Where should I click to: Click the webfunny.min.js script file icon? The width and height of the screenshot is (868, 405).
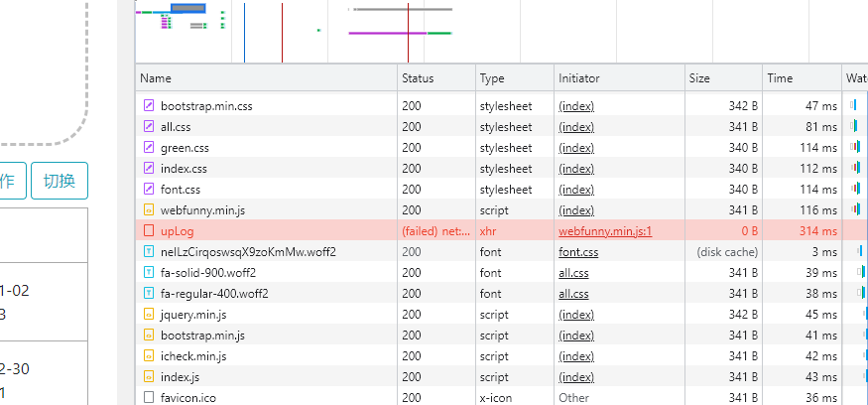pos(149,210)
